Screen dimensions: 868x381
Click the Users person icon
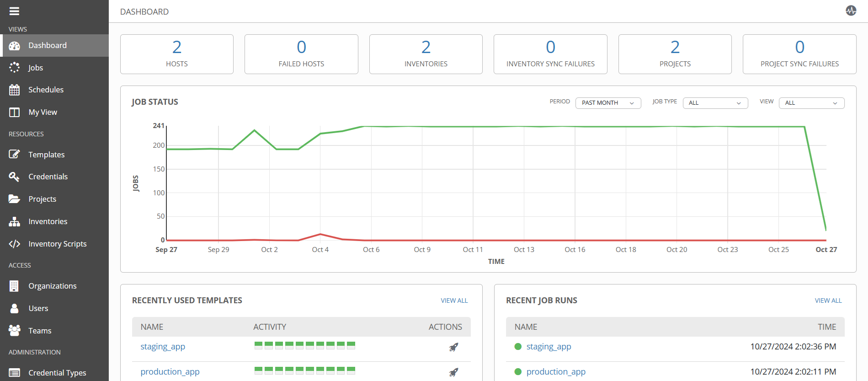15,308
